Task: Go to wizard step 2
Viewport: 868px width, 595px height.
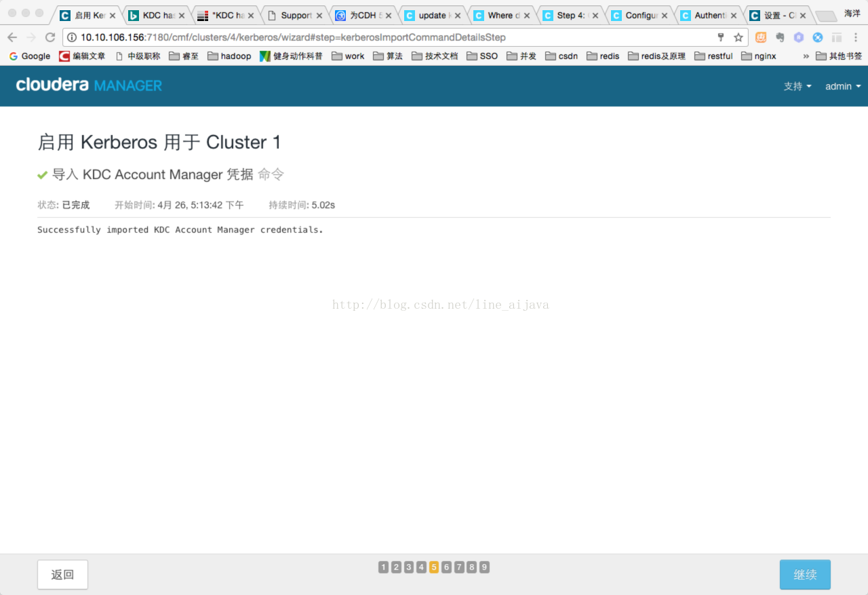Action: point(396,567)
